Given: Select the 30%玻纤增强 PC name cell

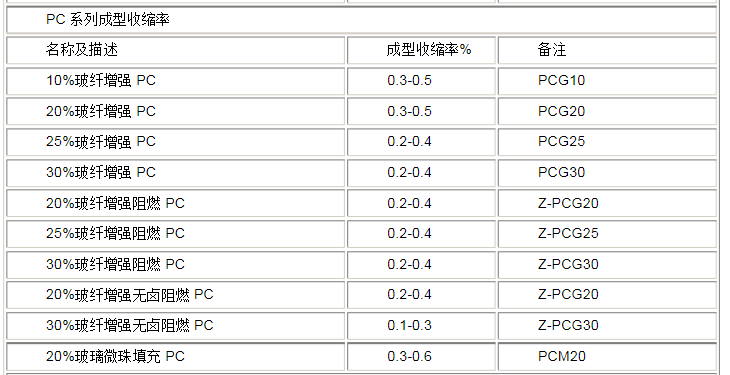Looking at the screenshot, I should (176, 172).
